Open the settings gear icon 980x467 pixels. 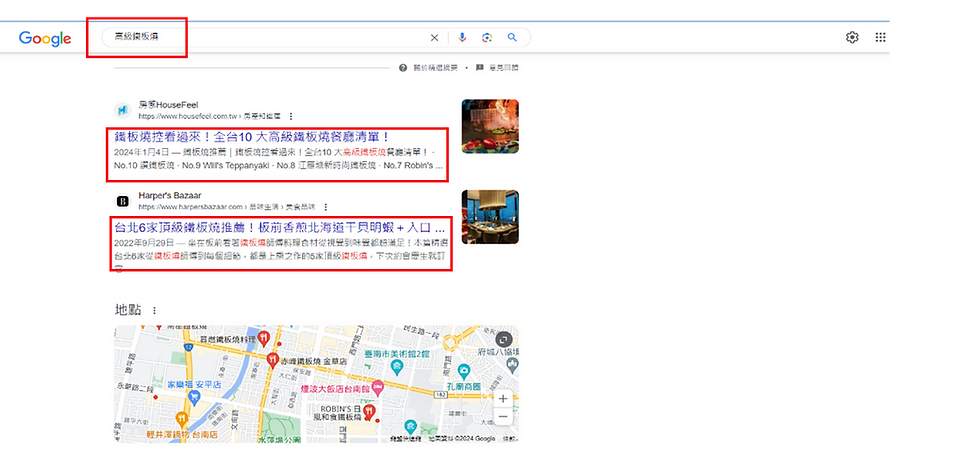tap(852, 38)
